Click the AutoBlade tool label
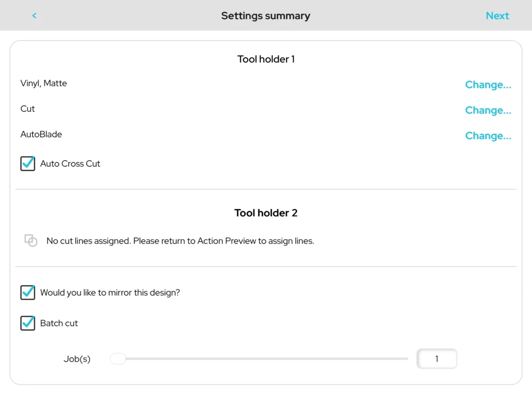The width and height of the screenshot is (532, 397). click(41, 134)
